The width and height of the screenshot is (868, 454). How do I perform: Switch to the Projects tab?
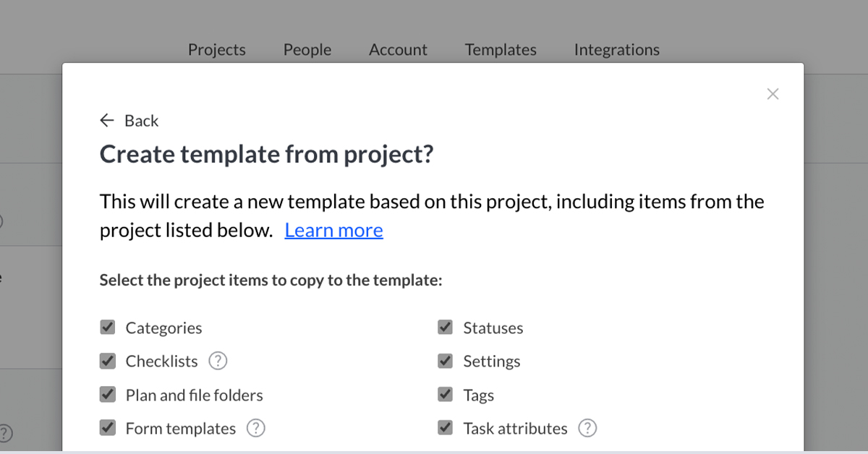(x=217, y=50)
